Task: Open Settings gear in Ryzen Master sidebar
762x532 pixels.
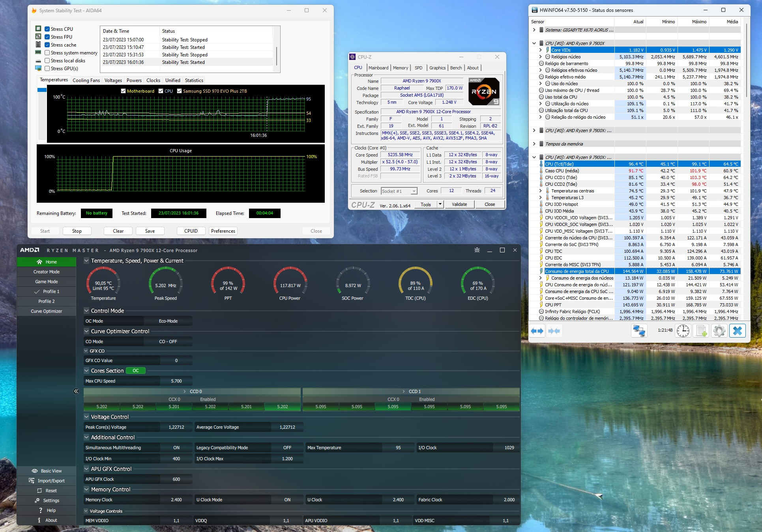Action: (x=37, y=500)
